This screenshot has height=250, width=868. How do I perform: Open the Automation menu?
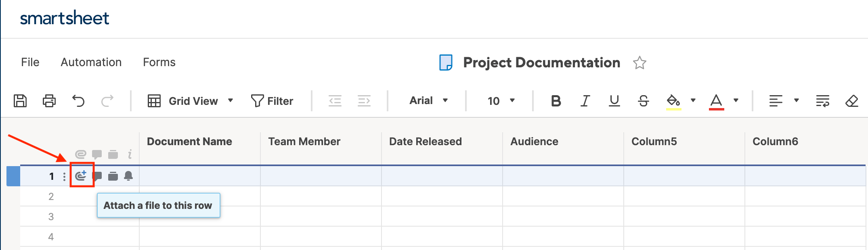[91, 62]
